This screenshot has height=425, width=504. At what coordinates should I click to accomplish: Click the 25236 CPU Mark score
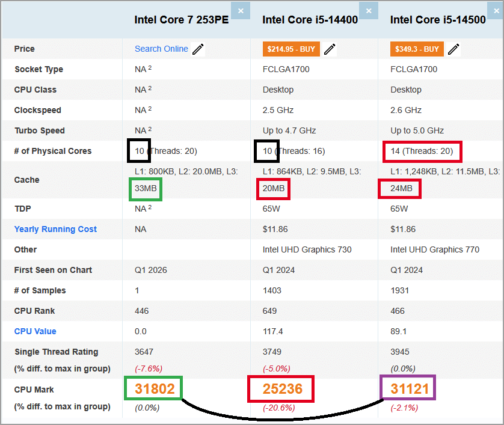[x=282, y=389]
